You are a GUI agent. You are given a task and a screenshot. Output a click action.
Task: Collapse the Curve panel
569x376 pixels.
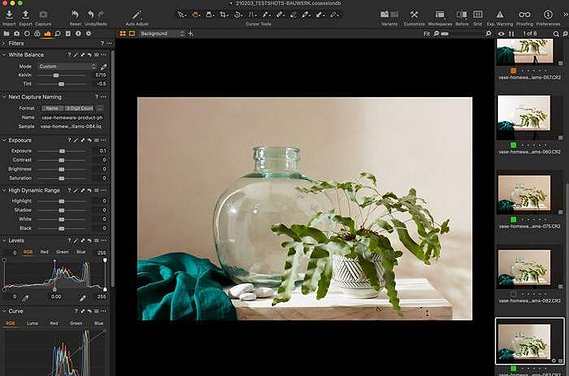(4, 311)
